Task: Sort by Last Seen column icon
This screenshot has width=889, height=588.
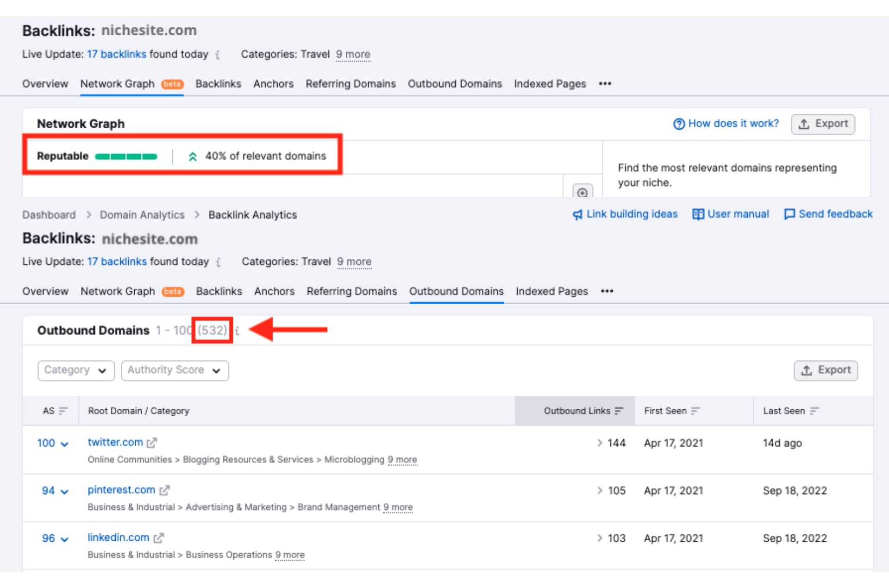Action: [814, 411]
